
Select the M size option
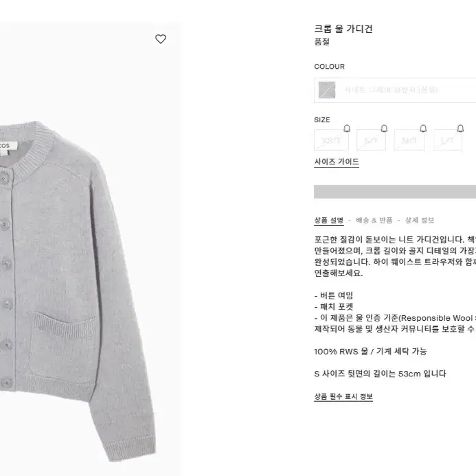pyautogui.click(x=409, y=140)
